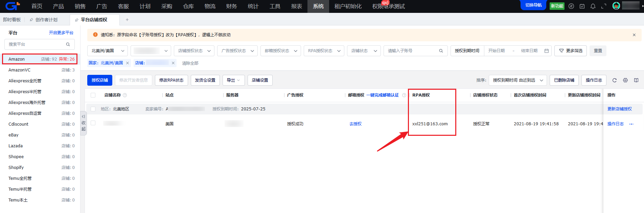
Task: Close the orange notice banner
Action: (634, 35)
